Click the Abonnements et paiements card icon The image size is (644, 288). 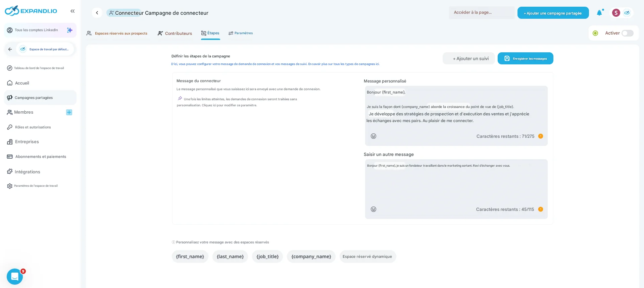coord(10,157)
